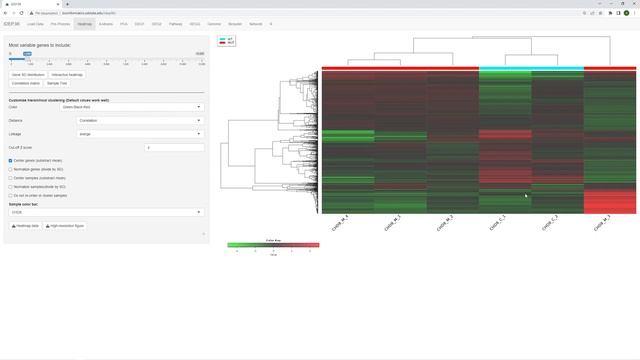Click in the Cut-off Z score field

(174, 147)
